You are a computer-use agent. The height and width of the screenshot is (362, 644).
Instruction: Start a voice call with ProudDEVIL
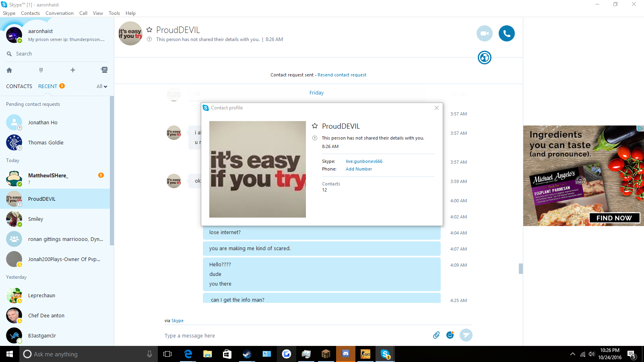pos(507,33)
